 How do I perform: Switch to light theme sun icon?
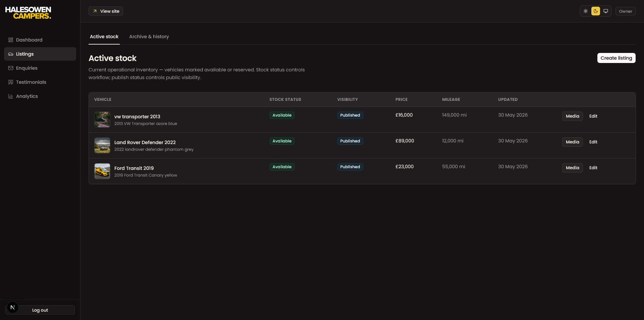[x=586, y=11]
